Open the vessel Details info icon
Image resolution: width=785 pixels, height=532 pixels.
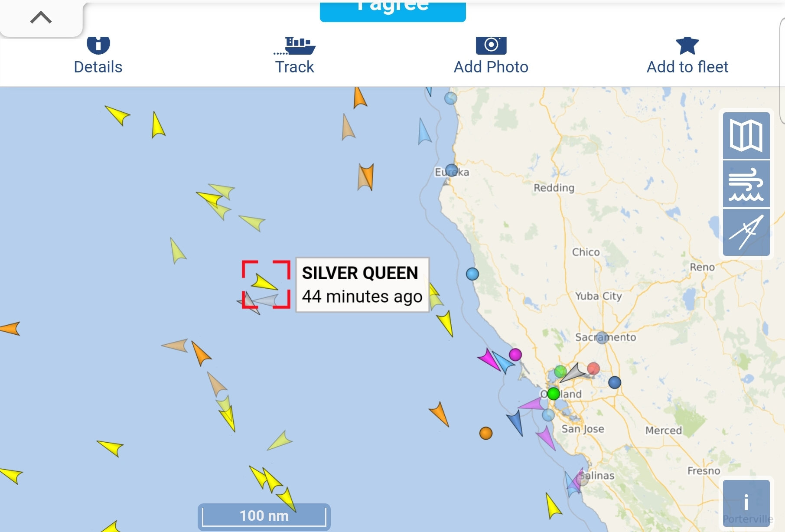point(98,44)
